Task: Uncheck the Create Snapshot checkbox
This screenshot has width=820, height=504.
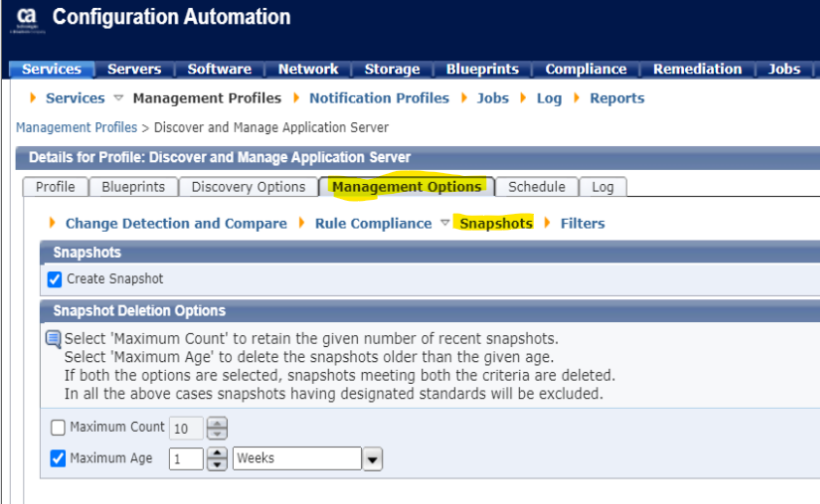Action: point(55,279)
